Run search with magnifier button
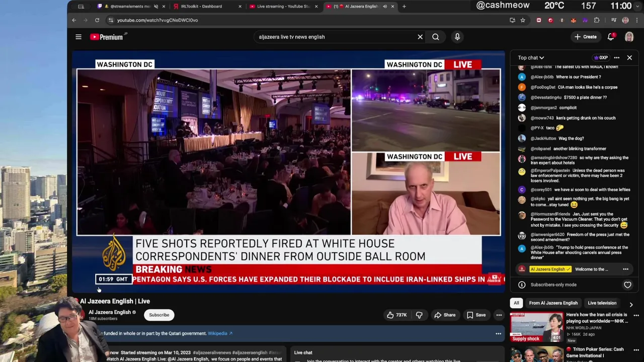 click(x=436, y=37)
